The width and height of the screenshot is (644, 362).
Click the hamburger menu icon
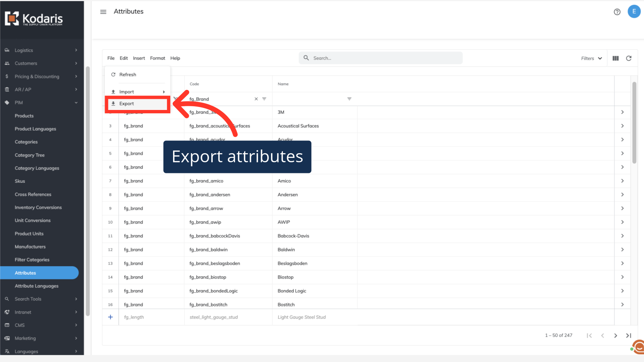pos(103,12)
